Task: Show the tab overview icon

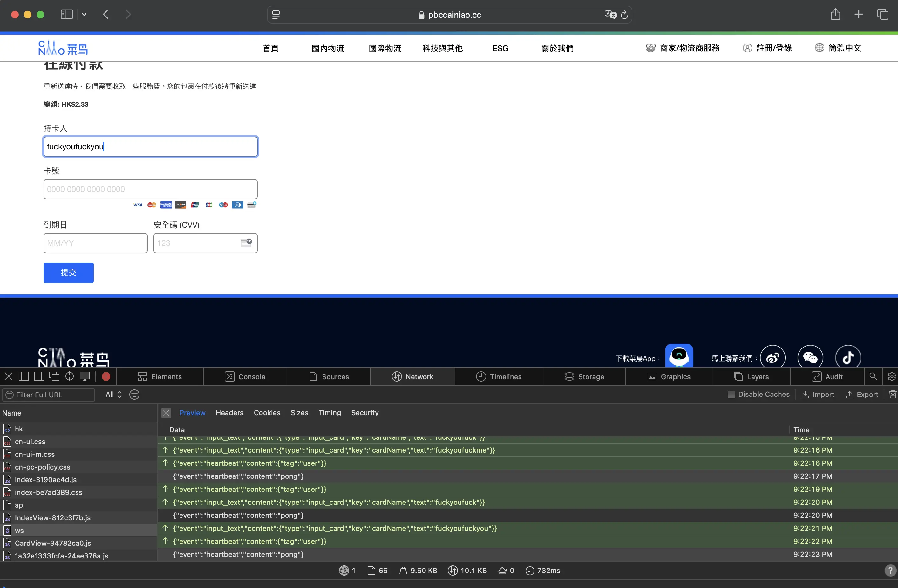Action: click(x=882, y=14)
